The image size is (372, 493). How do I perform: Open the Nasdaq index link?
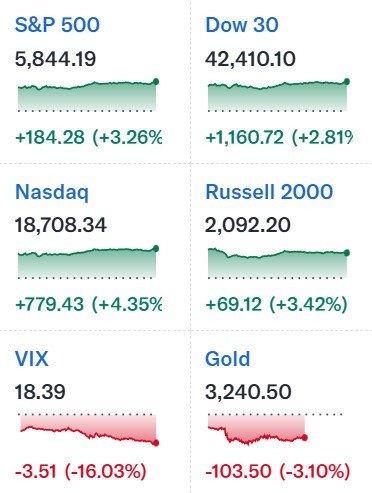pyautogui.click(x=52, y=192)
